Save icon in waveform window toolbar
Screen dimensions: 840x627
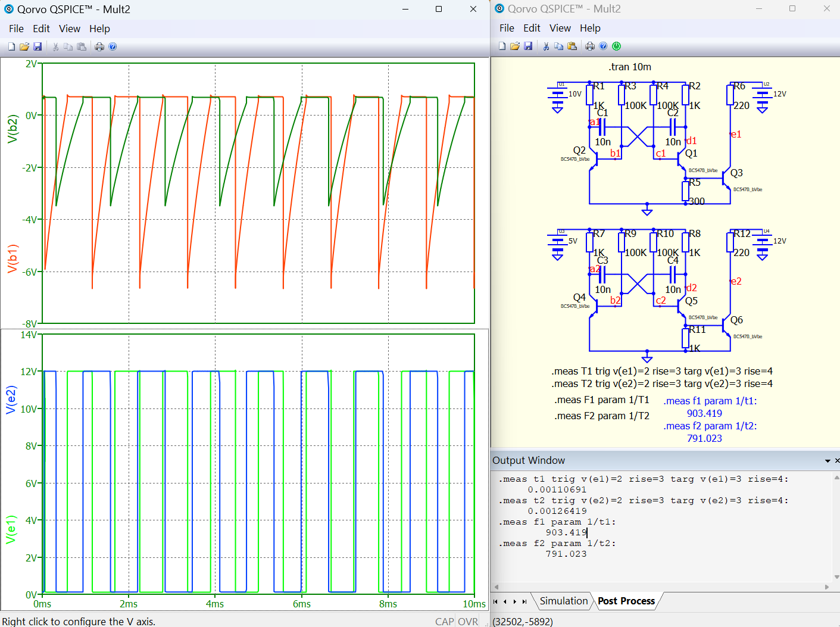point(38,46)
